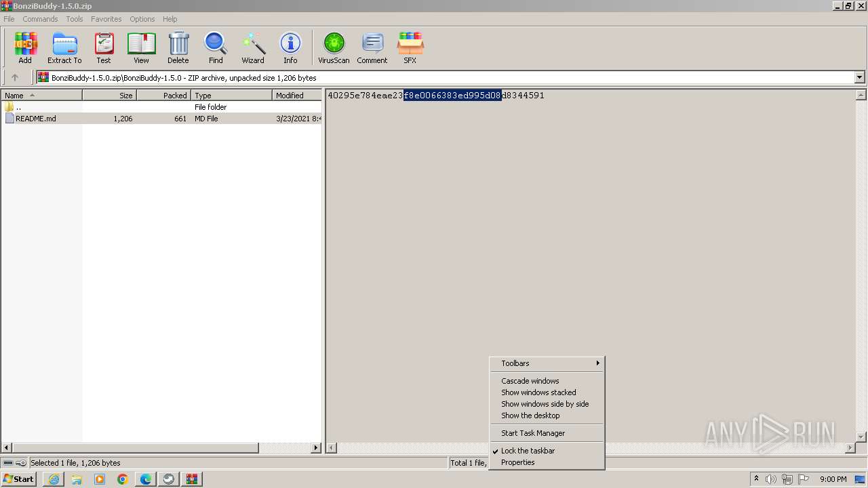Open the Commands menu

(x=40, y=19)
